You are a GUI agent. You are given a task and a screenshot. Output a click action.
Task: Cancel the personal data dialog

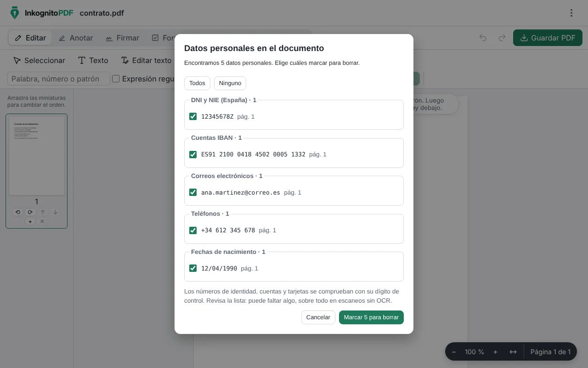[318, 317]
